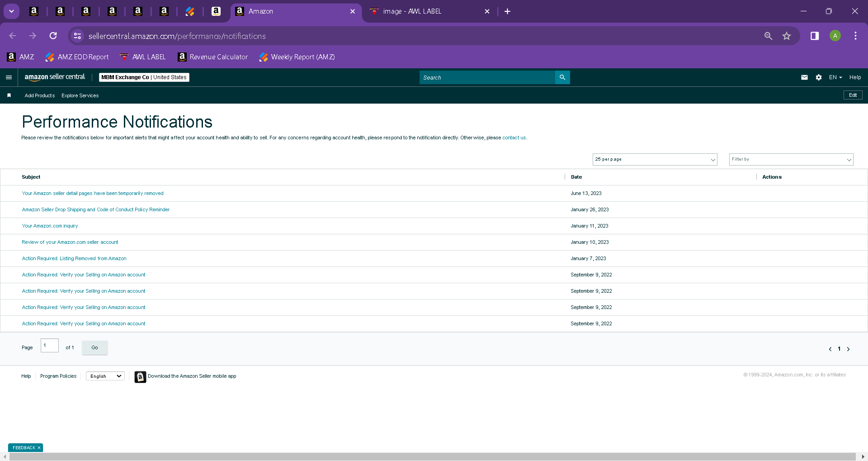Open the AMZ EOD Report bookmark
The height and width of the screenshot is (461, 868).
(77, 57)
